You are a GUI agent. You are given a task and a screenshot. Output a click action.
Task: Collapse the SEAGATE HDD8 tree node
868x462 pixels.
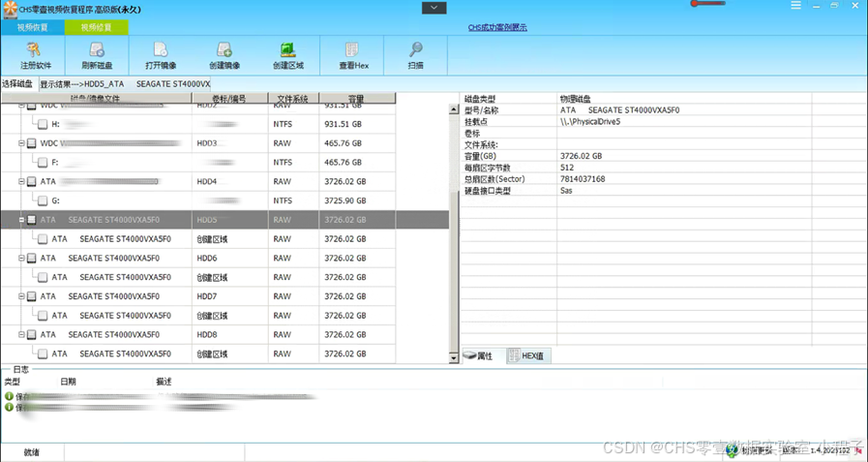tap(21, 334)
